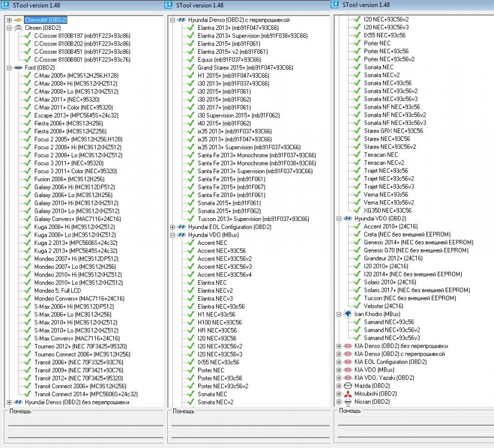The image size is (494, 448).
Task: Collapse Hyundai Denso (OBD2) с перепрошивкой node
Action: (173, 20)
